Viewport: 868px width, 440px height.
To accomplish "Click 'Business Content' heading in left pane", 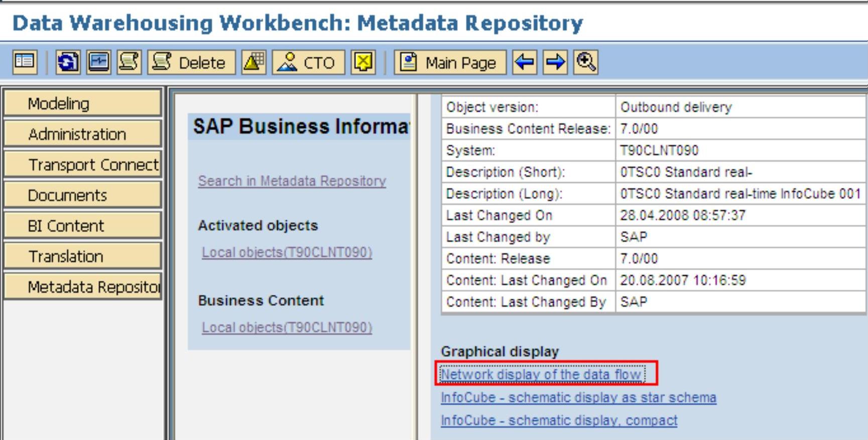I will (261, 300).
